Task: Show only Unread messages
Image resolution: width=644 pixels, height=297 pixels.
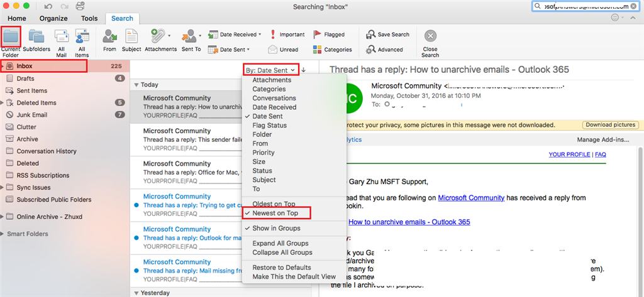Action: coord(284,50)
